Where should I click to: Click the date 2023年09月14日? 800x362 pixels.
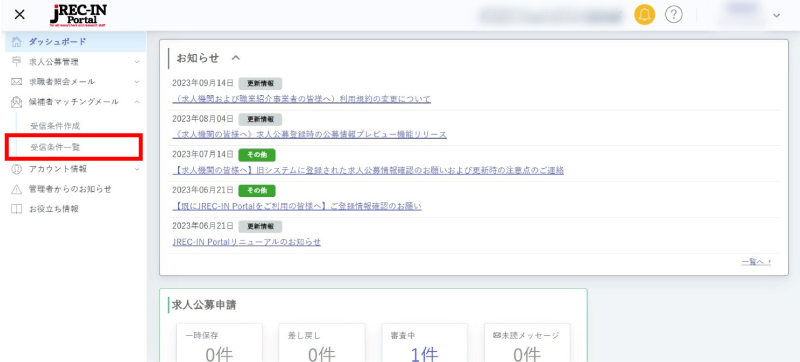click(x=203, y=83)
